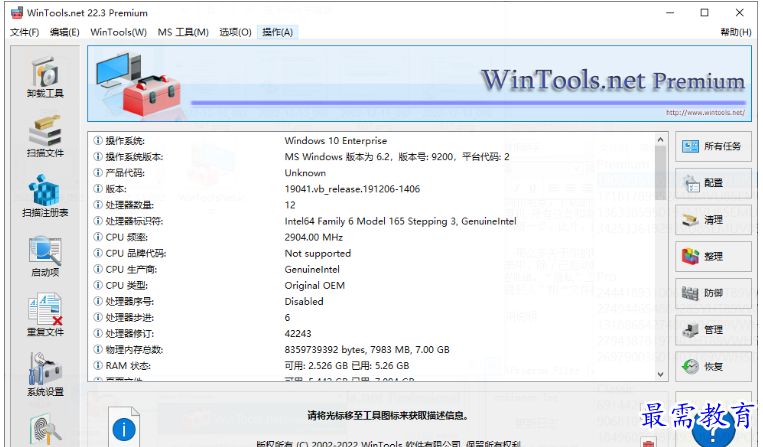Select the CPU 频率: row label

click(127, 237)
